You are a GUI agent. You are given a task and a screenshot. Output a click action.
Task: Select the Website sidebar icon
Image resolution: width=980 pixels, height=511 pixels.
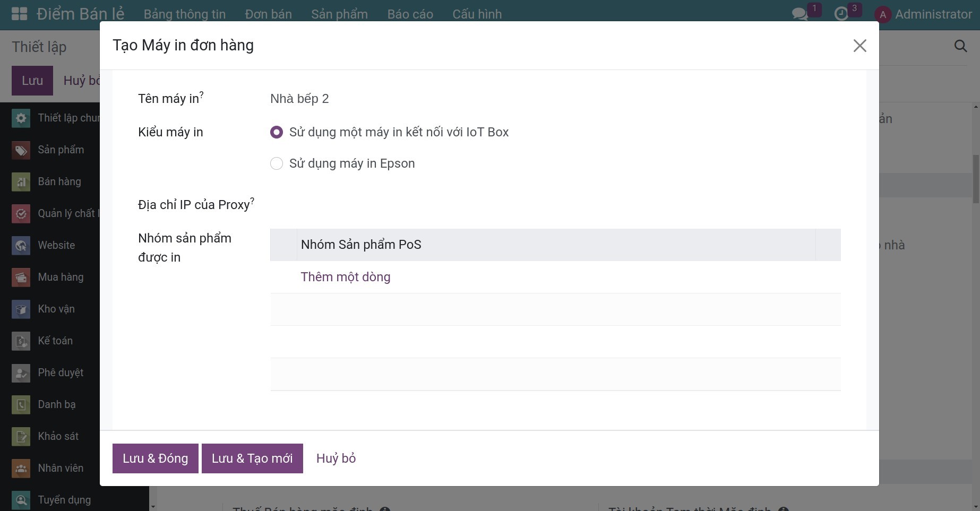click(21, 245)
